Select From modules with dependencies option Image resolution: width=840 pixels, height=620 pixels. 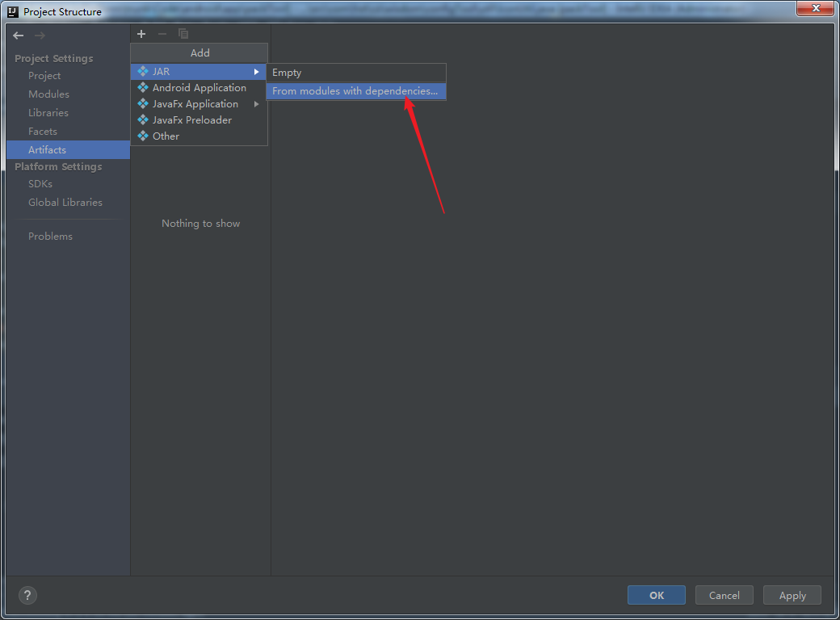356,91
